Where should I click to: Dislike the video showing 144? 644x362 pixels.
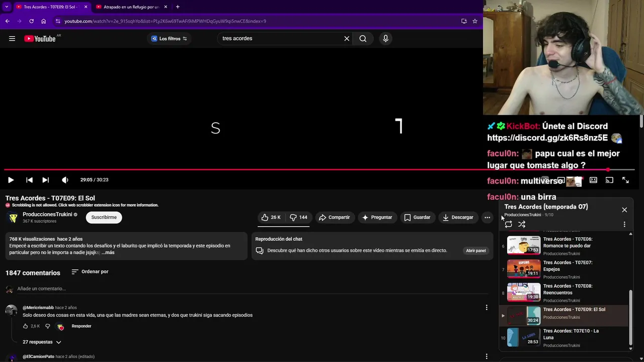[x=298, y=217]
